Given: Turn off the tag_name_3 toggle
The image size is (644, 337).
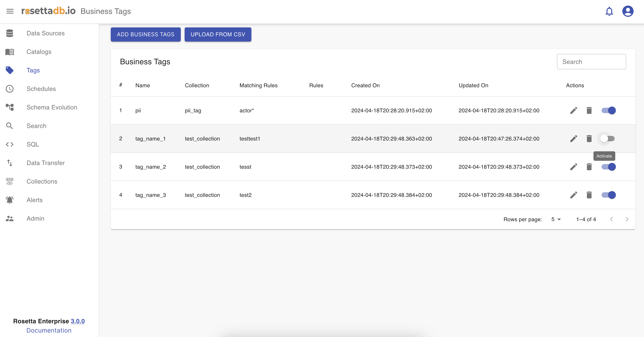Looking at the screenshot, I should [609, 195].
